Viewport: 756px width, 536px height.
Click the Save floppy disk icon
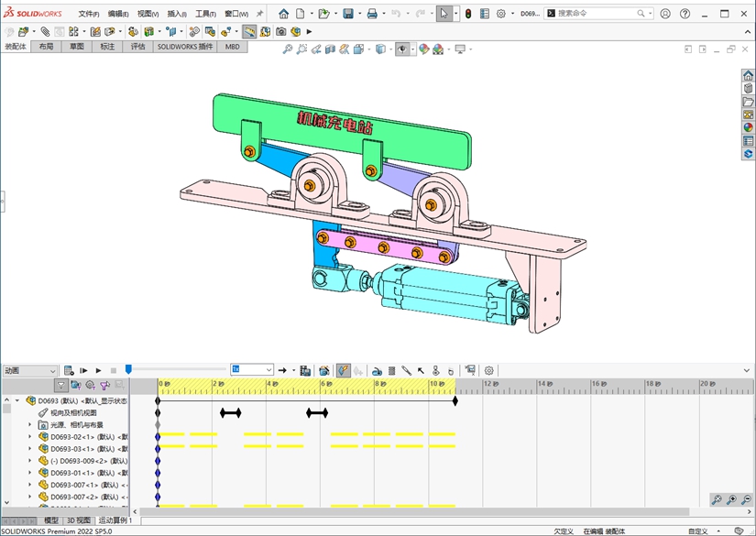pyautogui.click(x=348, y=14)
